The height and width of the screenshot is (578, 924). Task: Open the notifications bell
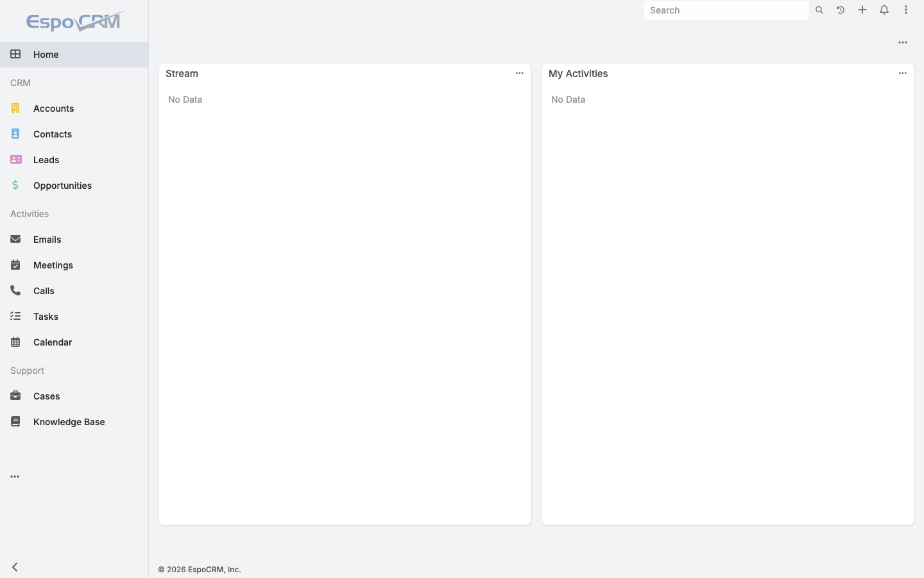pyautogui.click(x=884, y=10)
